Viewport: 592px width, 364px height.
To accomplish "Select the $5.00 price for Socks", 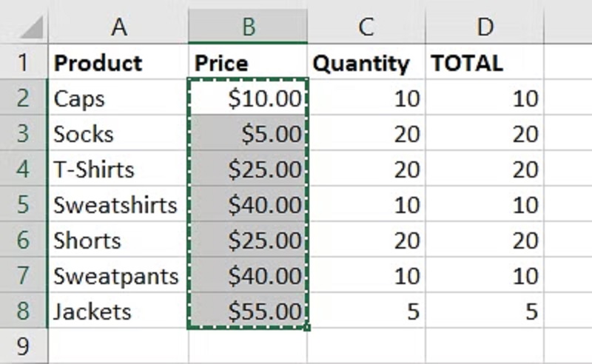I will tap(248, 134).
